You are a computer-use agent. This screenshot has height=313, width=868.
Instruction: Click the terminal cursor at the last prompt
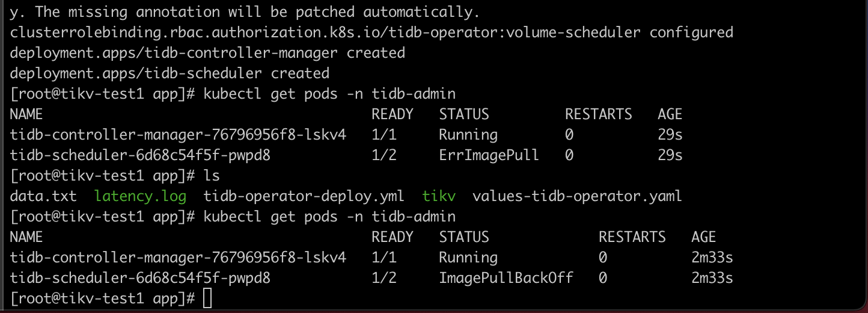[x=207, y=299]
